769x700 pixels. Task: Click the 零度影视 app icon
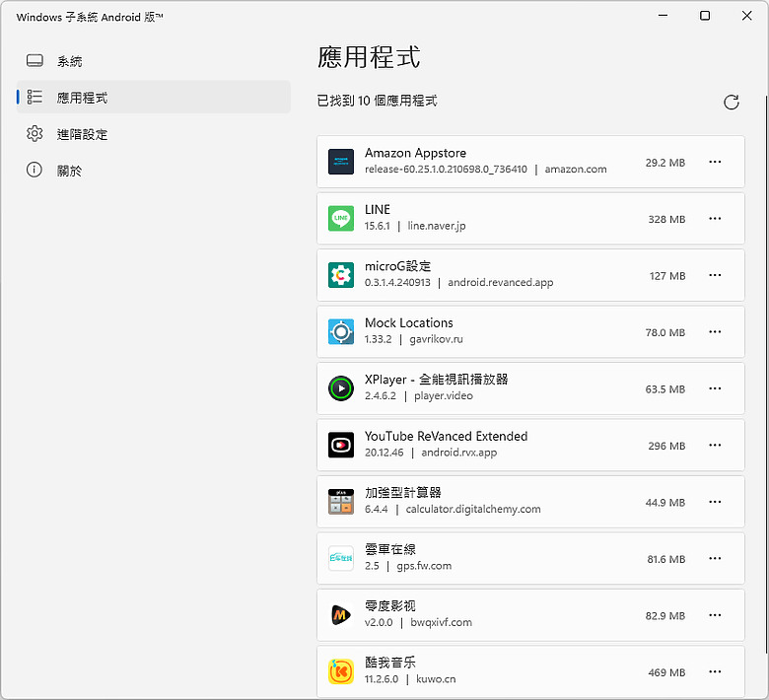click(341, 614)
